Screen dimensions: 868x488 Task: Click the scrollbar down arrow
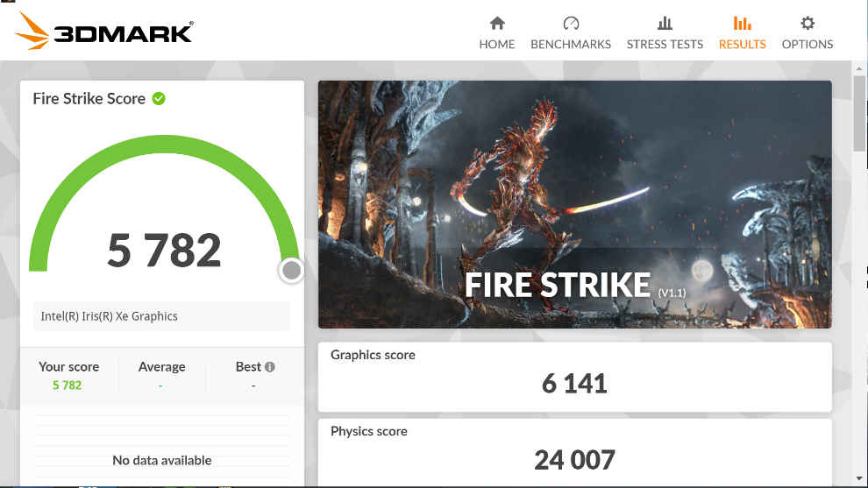pos(859,478)
